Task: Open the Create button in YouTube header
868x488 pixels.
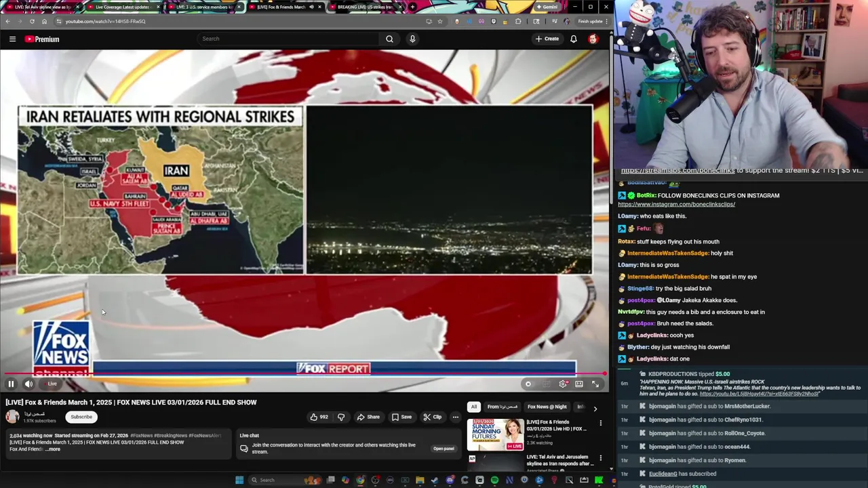Action: (547, 39)
